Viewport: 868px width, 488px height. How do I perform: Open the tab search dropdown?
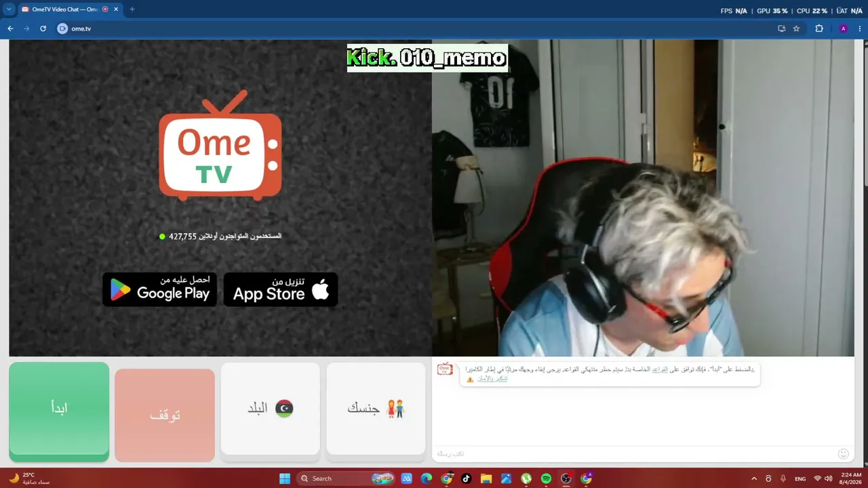coord(9,9)
